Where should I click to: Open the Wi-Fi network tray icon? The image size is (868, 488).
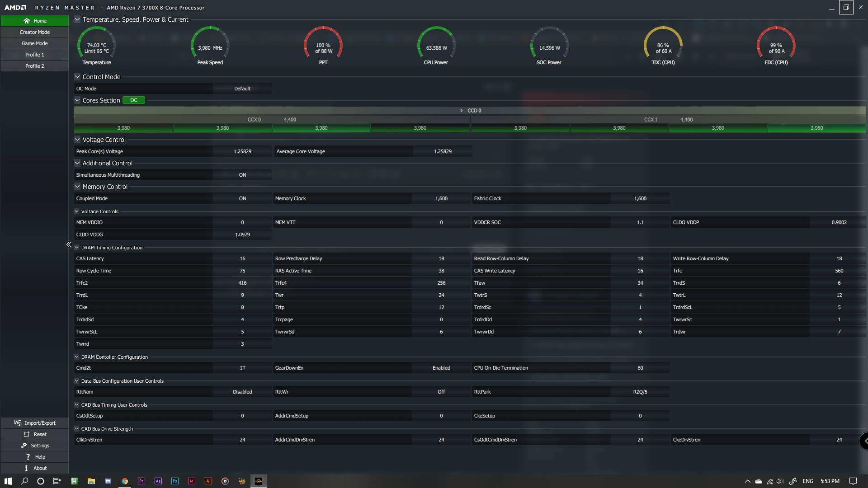(769, 481)
